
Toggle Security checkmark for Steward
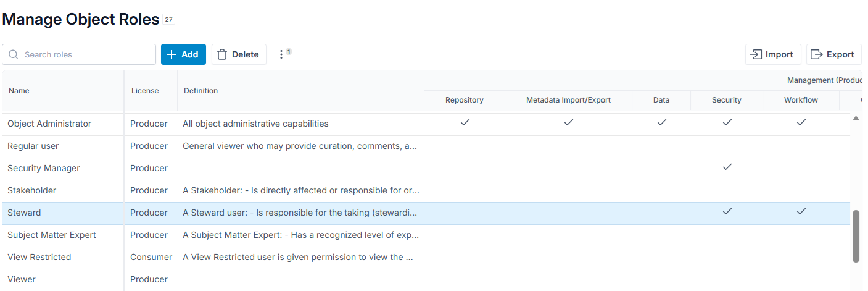(727, 212)
